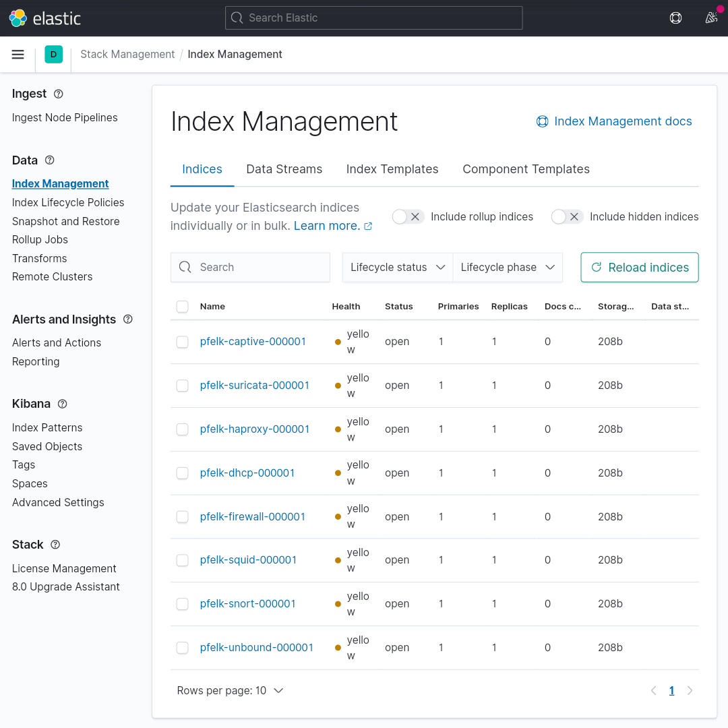Go to page 1 in pagination
Image resolution: width=728 pixels, height=728 pixels.
click(672, 690)
